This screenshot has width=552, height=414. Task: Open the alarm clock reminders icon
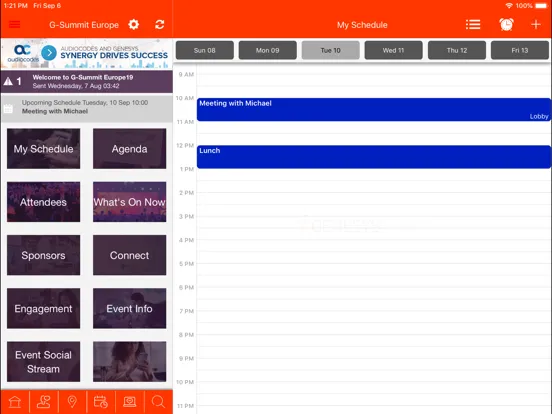click(x=506, y=24)
